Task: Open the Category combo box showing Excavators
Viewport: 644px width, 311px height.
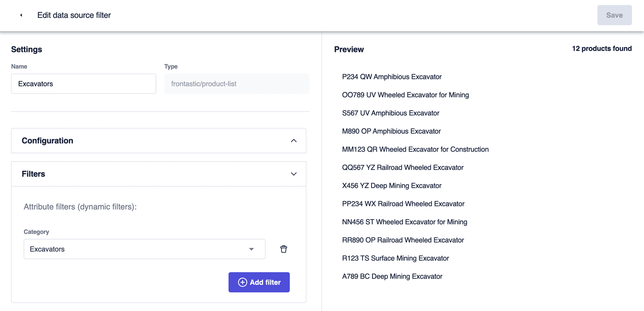Action: (x=144, y=249)
